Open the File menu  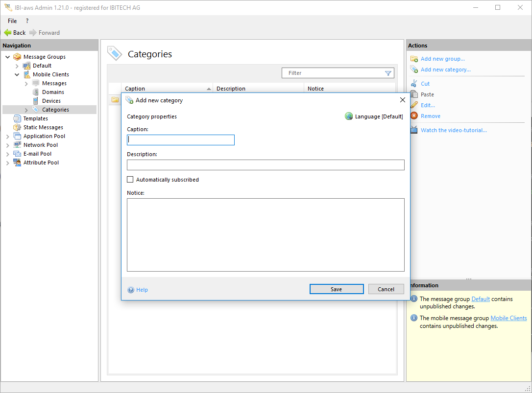(12, 21)
